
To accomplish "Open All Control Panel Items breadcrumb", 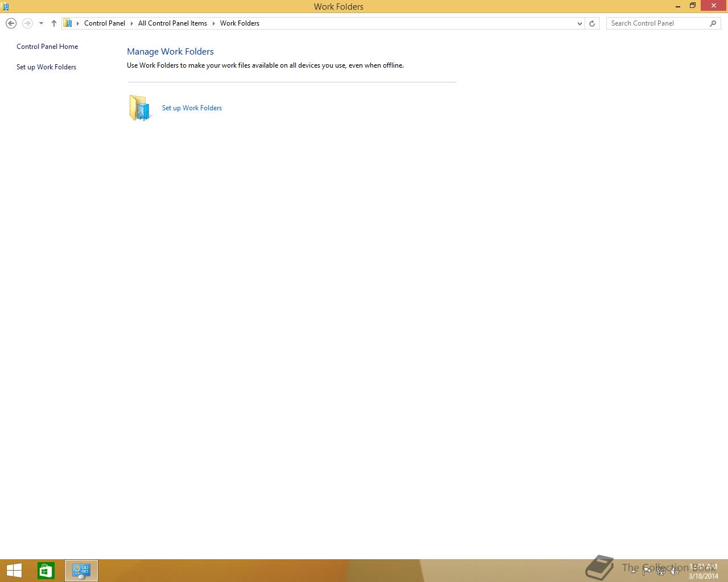I will (172, 23).
